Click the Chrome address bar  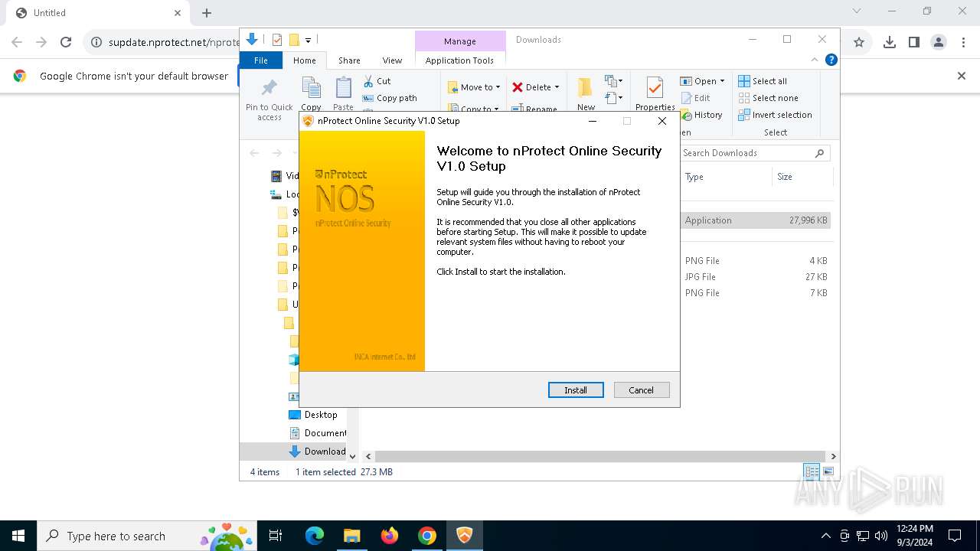(174, 43)
